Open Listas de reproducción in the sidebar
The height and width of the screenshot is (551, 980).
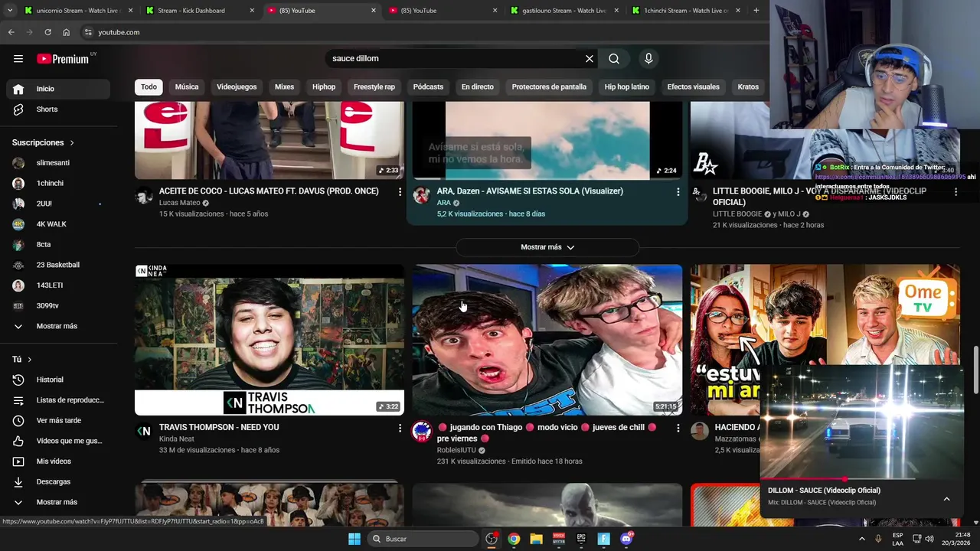tap(58, 400)
